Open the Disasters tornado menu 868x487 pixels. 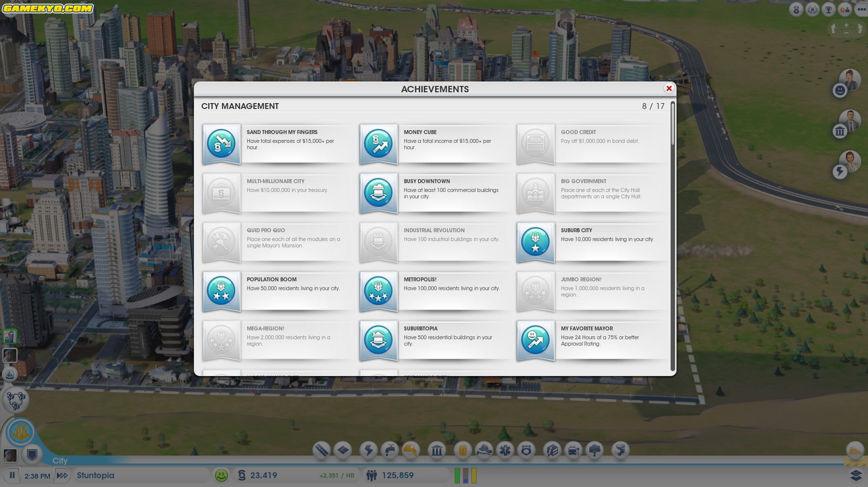click(x=621, y=450)
